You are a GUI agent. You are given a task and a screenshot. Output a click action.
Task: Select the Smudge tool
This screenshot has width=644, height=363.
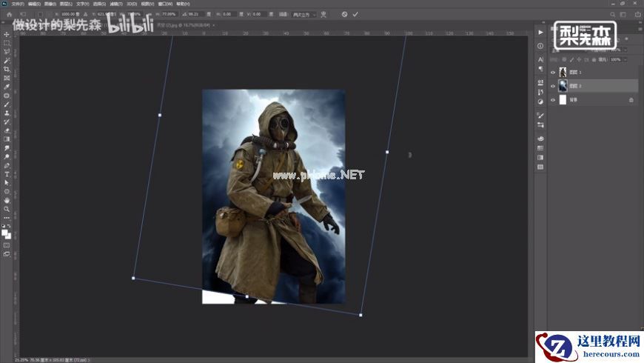tap(7, 147)
